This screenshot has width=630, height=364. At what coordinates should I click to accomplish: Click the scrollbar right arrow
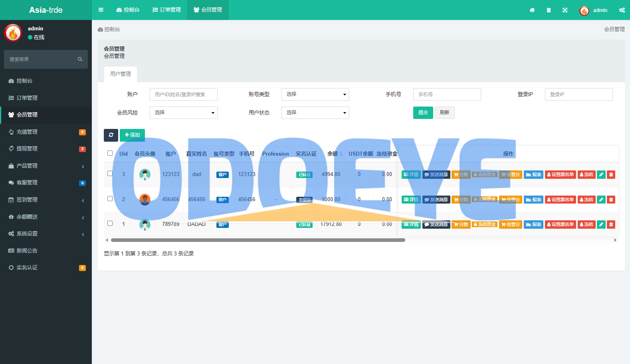(615, 240)
